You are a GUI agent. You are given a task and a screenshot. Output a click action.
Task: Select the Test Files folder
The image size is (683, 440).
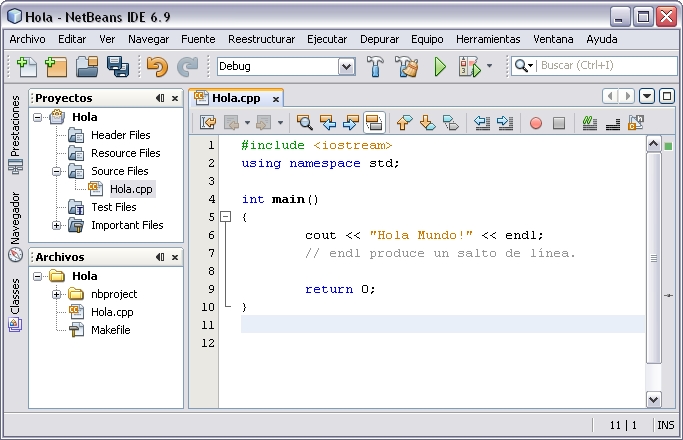tap(114, 207)
